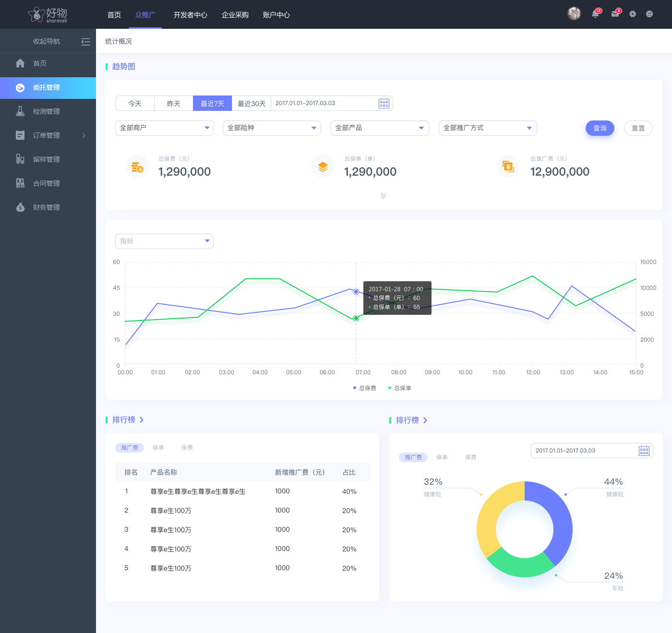Click the 首页 home icon in sidebar
This screenshot has height=633, width=672.
pyautogui.click(x=20, y=63)
